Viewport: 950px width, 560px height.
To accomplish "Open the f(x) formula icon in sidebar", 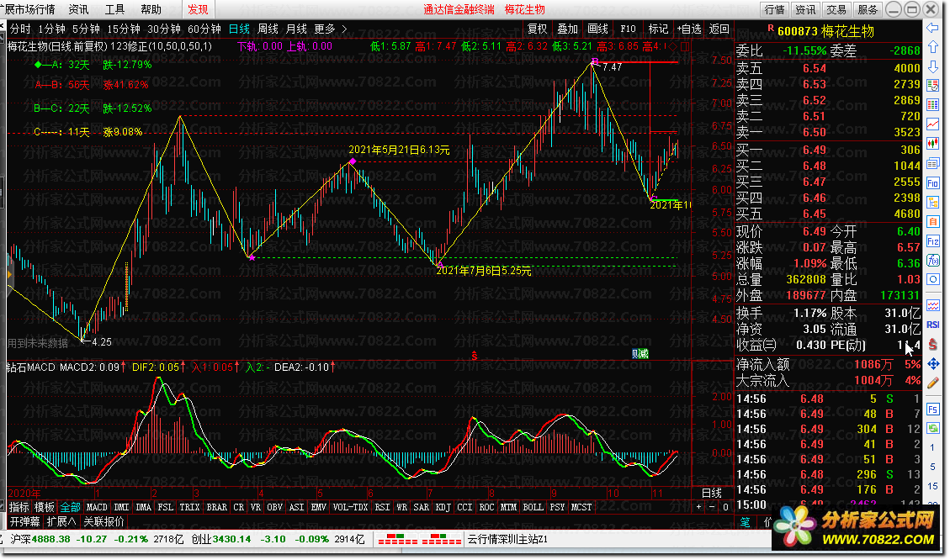I will point(932,261).
